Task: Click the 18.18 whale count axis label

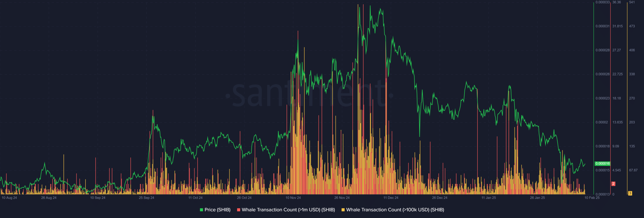Action: [617, 98]
